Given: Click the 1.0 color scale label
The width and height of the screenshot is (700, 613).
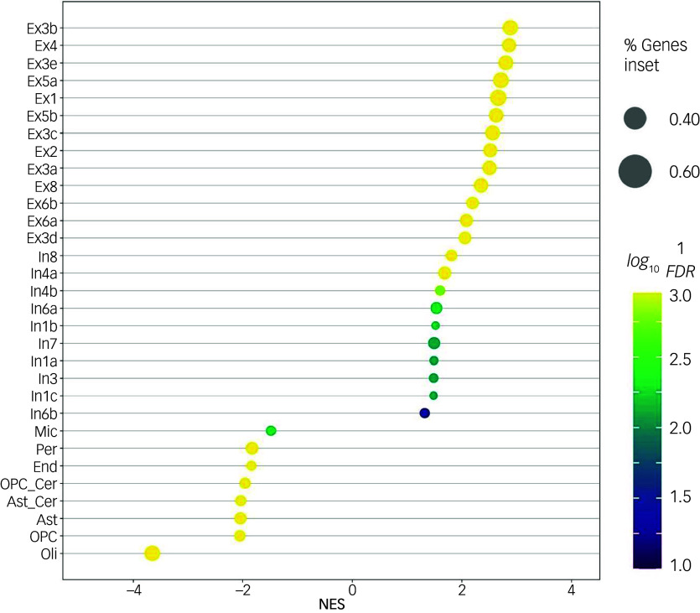Looking at the screenshot, I should 681,565.
